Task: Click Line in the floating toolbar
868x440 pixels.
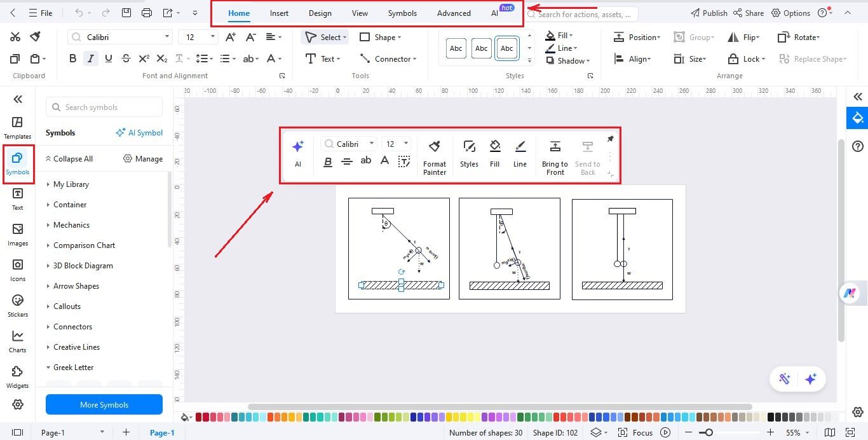Action: coord(520,154)
